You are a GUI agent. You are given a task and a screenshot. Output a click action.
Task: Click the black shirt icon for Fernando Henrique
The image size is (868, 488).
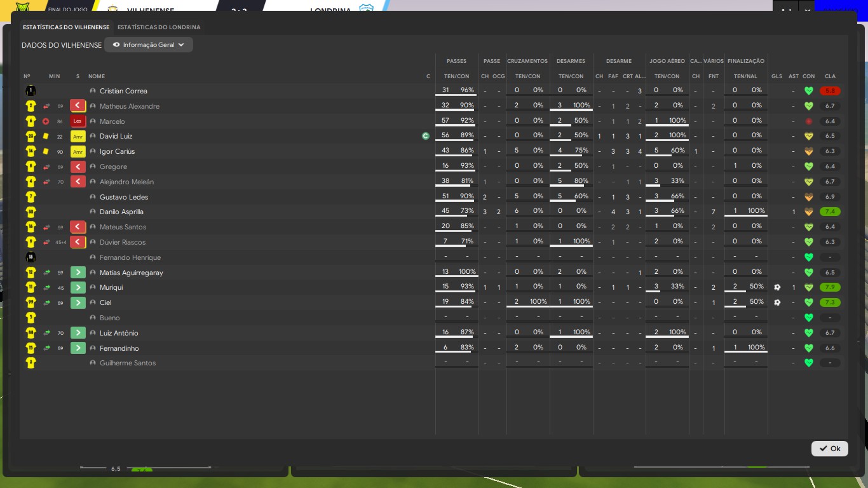point(31,257)
